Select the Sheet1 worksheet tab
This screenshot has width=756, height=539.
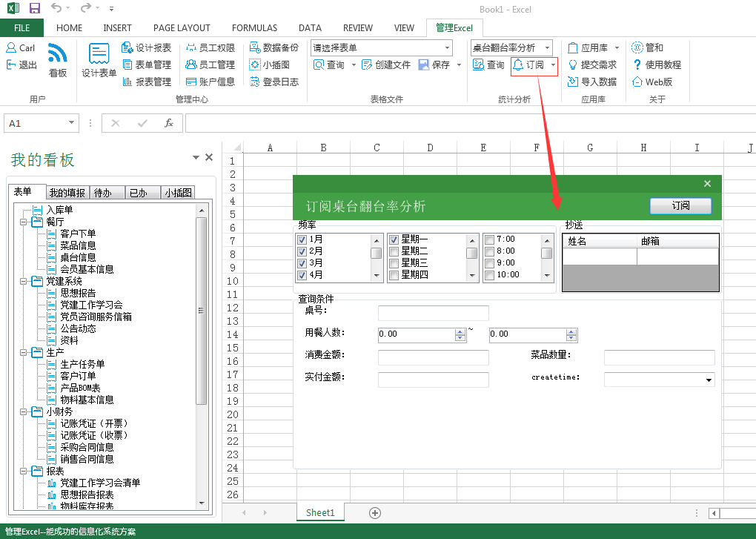tap(320, 512)
